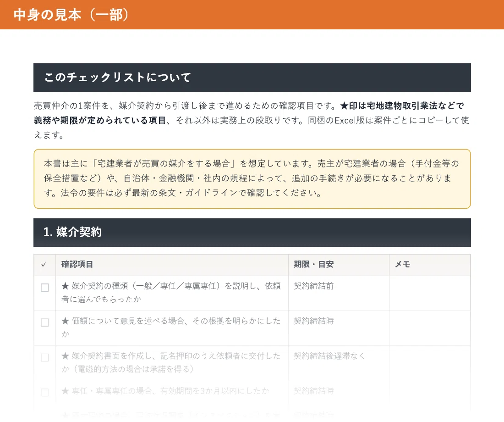Click the star before 媒介契約書面を作成し
This screenshot has width=504, height=422.
[65, 356]
